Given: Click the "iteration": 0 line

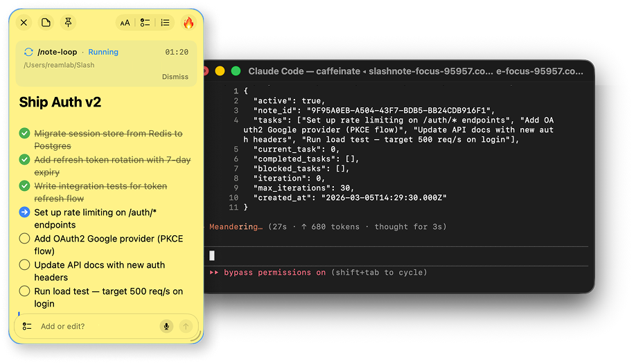Looking at the screenshot, I should 289,178.
